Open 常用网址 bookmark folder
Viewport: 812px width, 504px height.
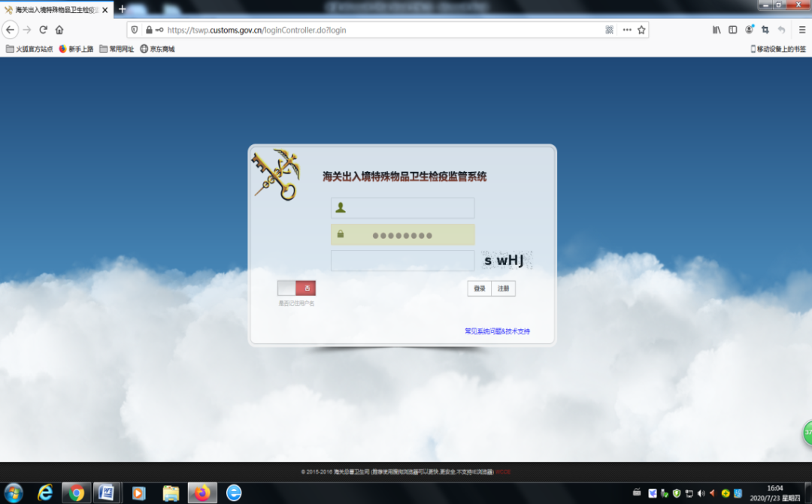coord(117,49)
